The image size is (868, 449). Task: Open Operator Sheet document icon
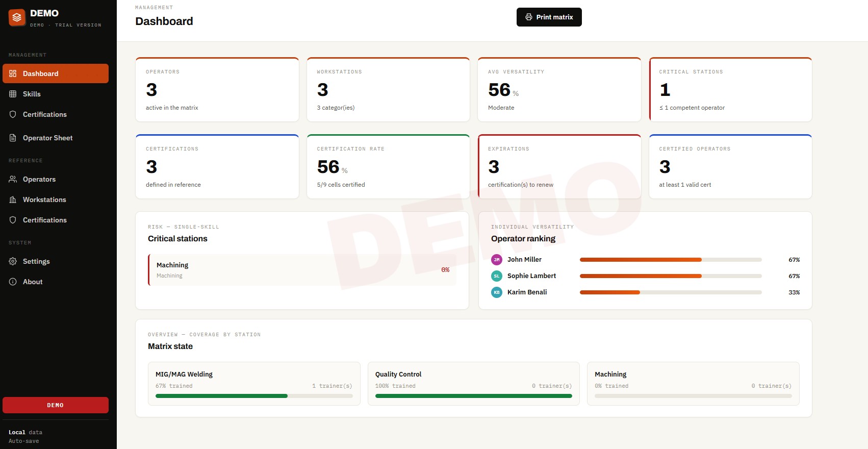pyautogui.click(x=13, y=138)
